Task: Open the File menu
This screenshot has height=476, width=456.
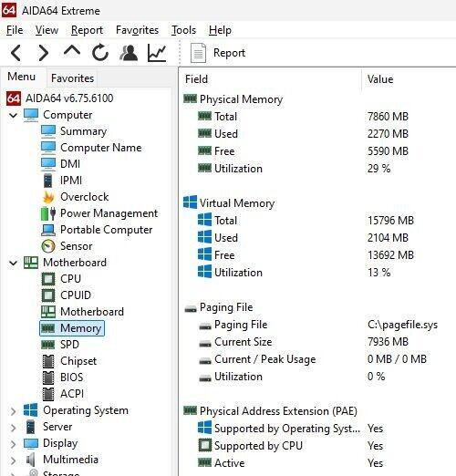Action: (15, 30)
